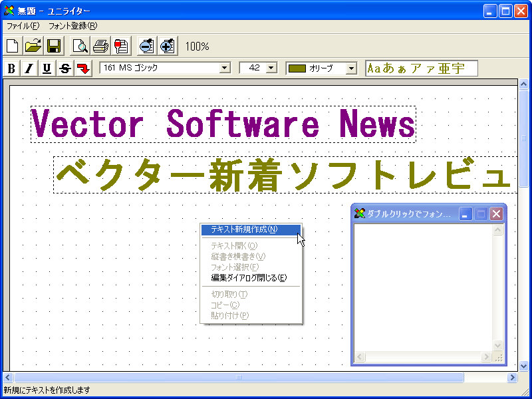Select the ベクター新着ソフトレビュ text box
Screen dimensions: 532x399
coord(285,175)
